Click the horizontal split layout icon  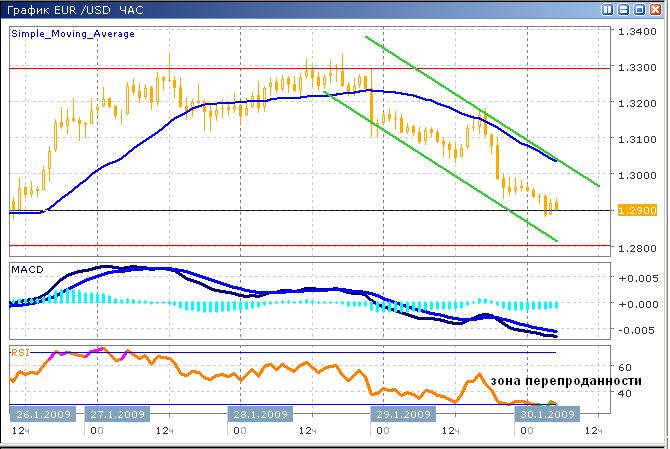click(624, 9)
